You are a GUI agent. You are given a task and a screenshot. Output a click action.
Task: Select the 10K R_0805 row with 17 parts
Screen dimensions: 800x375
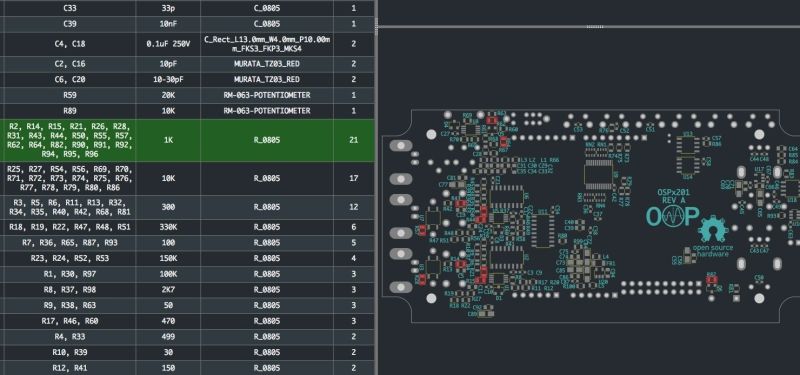[187, 179]
